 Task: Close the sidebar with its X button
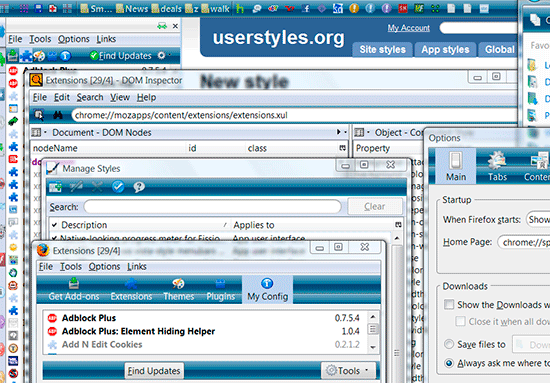[x=175, y=26]
